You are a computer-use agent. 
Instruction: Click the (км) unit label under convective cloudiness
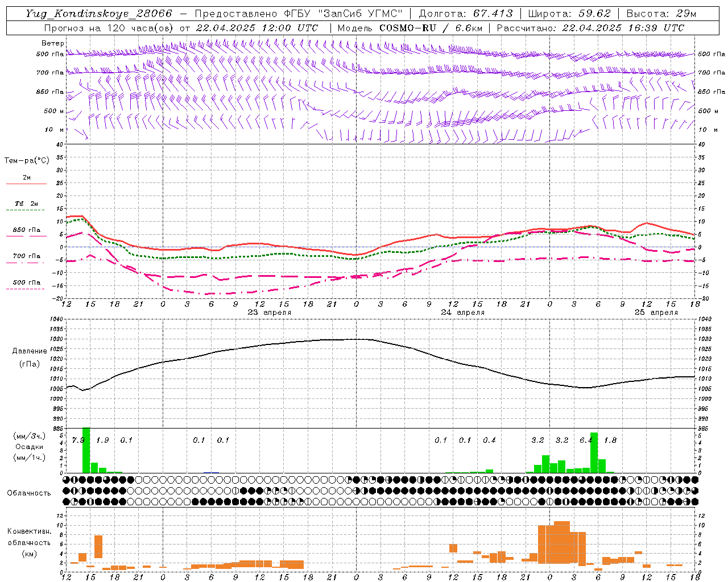(x=29, y=553)
